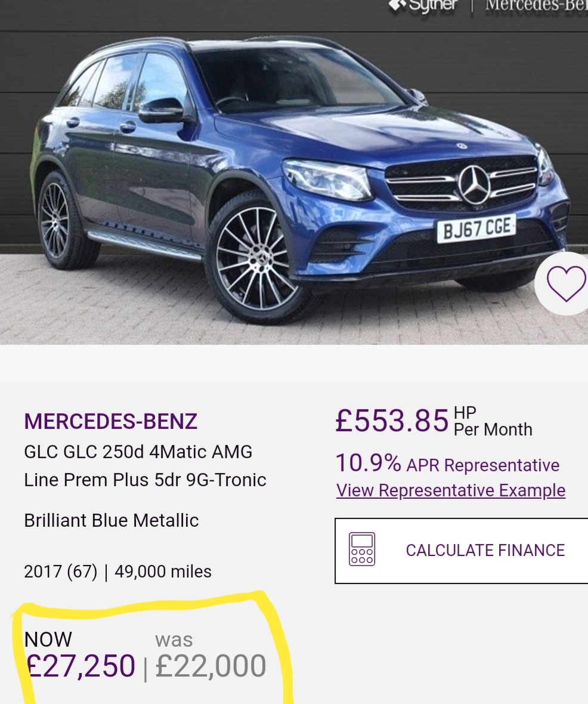
Task: Click the GLC 250d 4Matic model description
Action: (145, 465)
